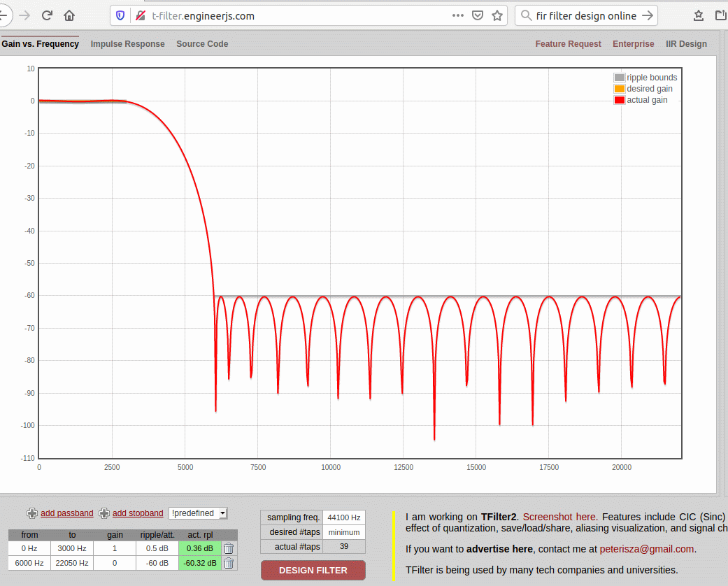The height and width of the screenshot is (586, 728).
Task: Edit stopband gain value 0
Action: tap(115, 563)
